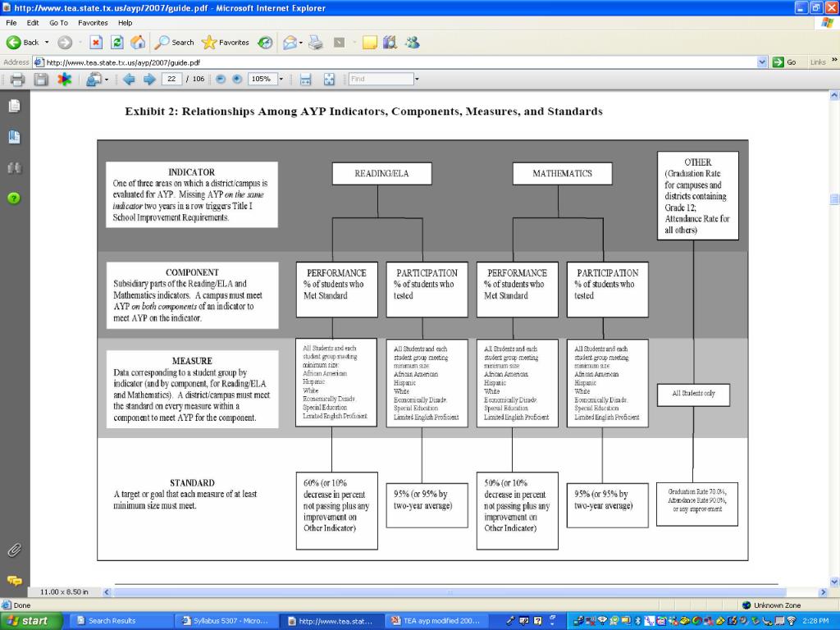Open the 105% zoom level dropdown
840x630 pixels.
point(281,80)
